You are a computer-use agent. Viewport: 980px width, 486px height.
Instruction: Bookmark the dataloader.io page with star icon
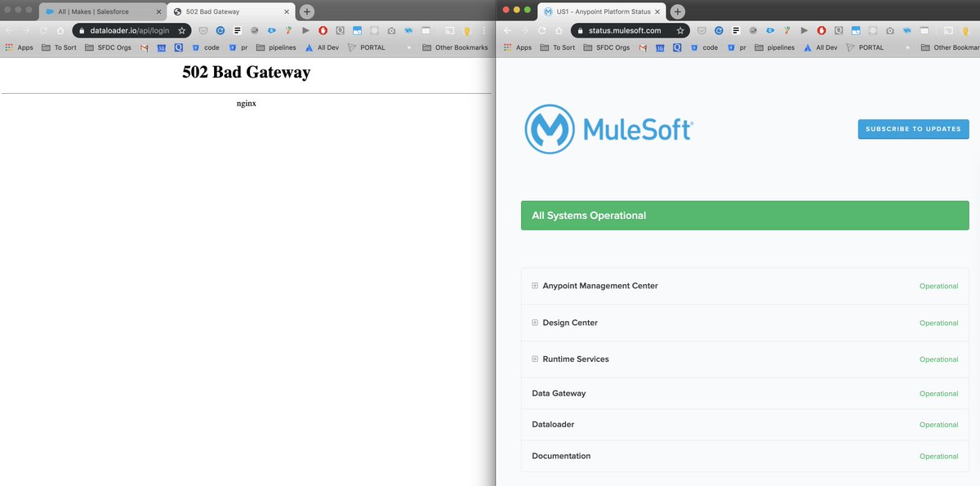point(181,30)
